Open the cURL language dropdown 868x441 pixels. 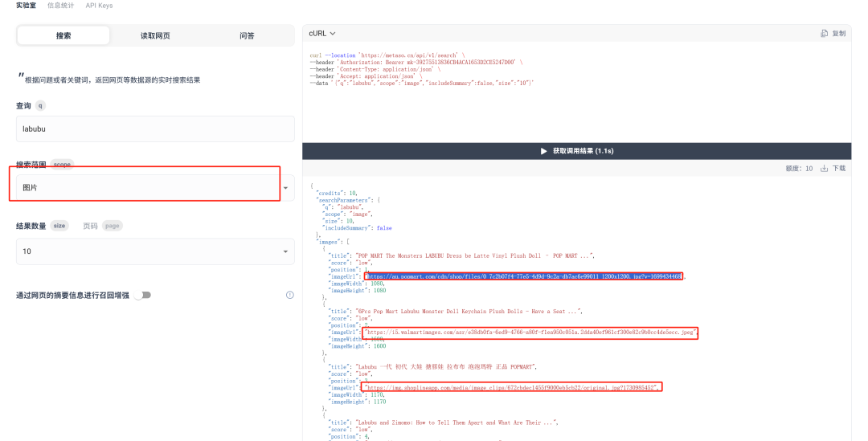click(322, 33)
